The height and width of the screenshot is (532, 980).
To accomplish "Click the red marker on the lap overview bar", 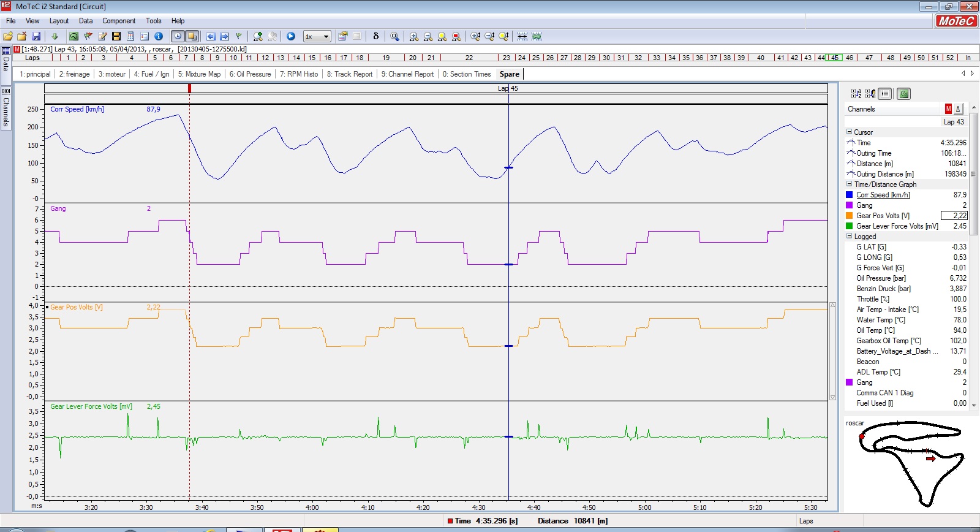I will click(x=189, y=88).
